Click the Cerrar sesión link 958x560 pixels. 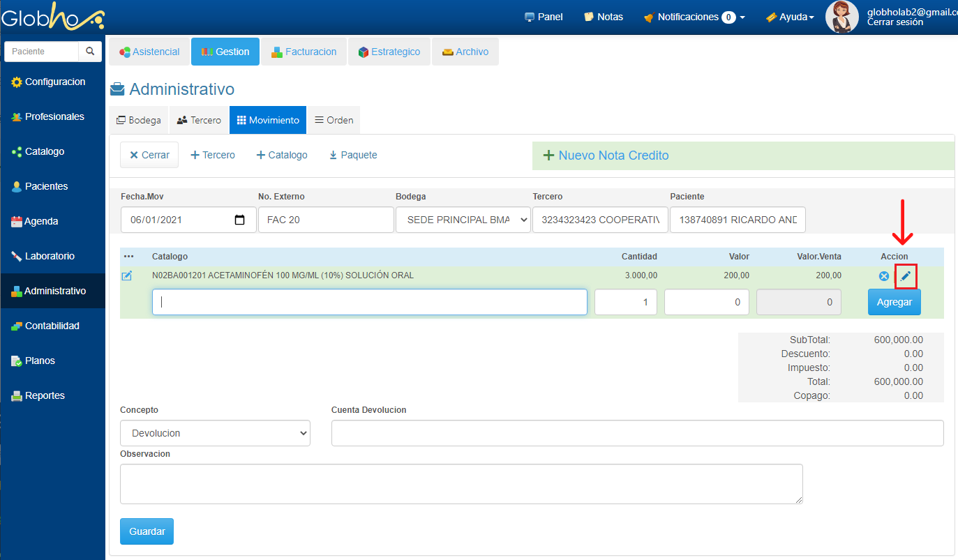(x=895, y=22)
